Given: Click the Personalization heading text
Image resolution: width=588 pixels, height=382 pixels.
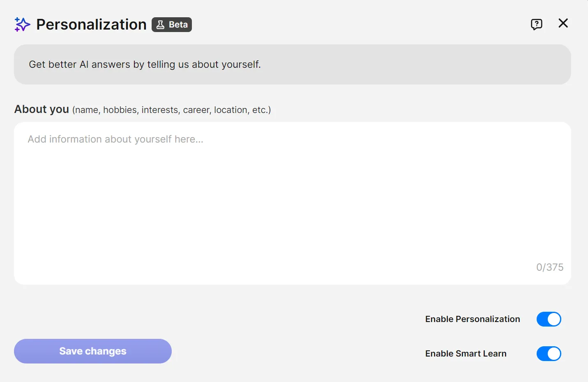Looking at the screenshot, I should click(x=91, y=25).
